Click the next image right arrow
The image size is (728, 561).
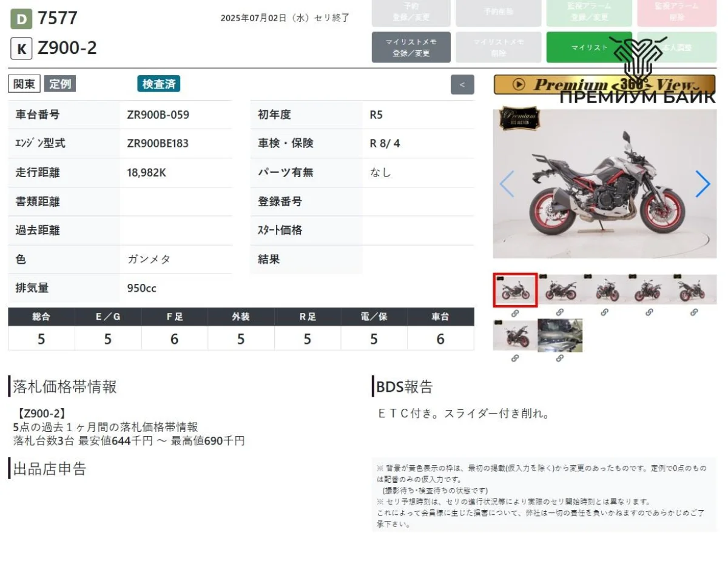click(x=702, y=184)
